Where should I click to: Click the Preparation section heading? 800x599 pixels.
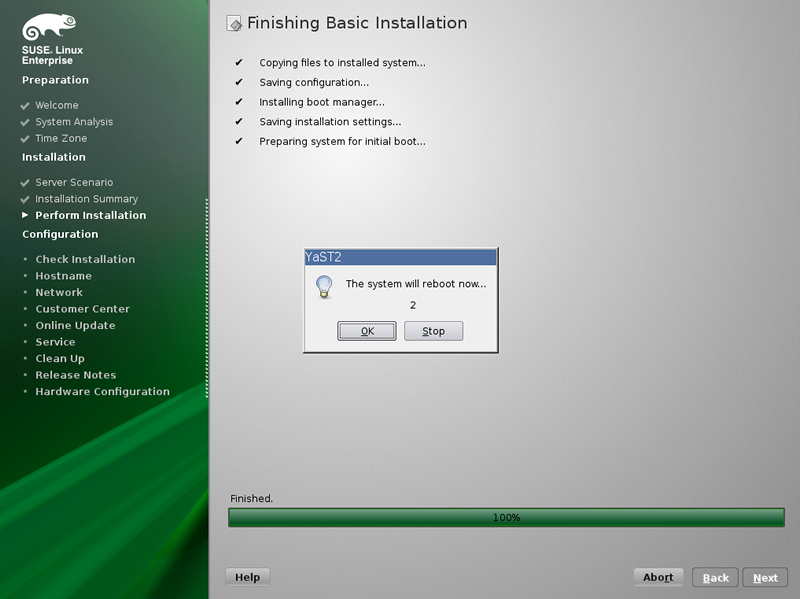tap(55, 80)
